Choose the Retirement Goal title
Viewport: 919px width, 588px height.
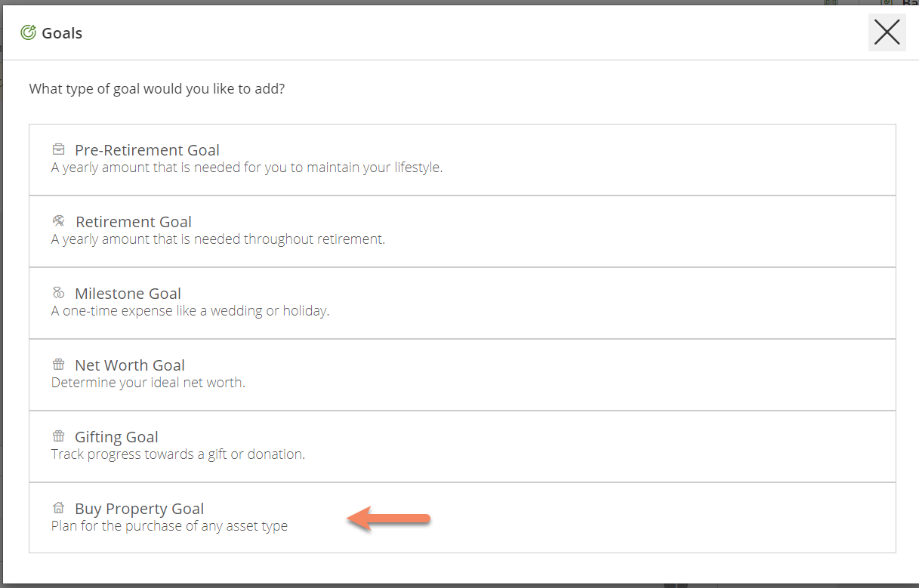tap(134, 222)
